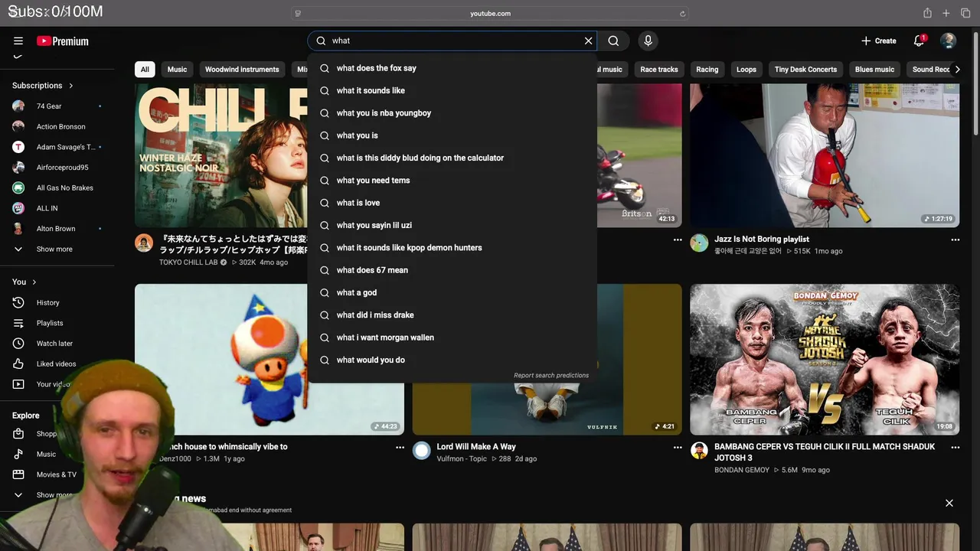Image resolution: width=980 pixels, height=551 pixels.
Task: Open the account avatar menu
Action: [948, 41]
